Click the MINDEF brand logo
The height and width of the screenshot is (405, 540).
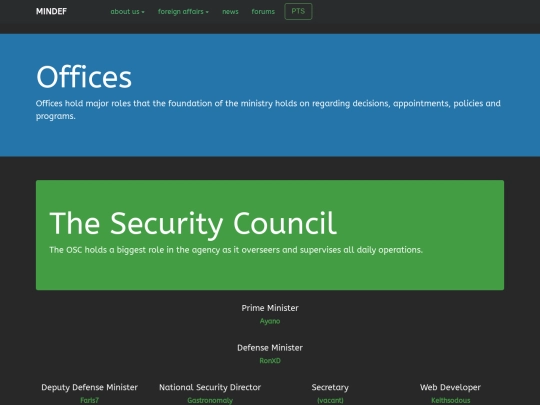[x=51, y=11]
